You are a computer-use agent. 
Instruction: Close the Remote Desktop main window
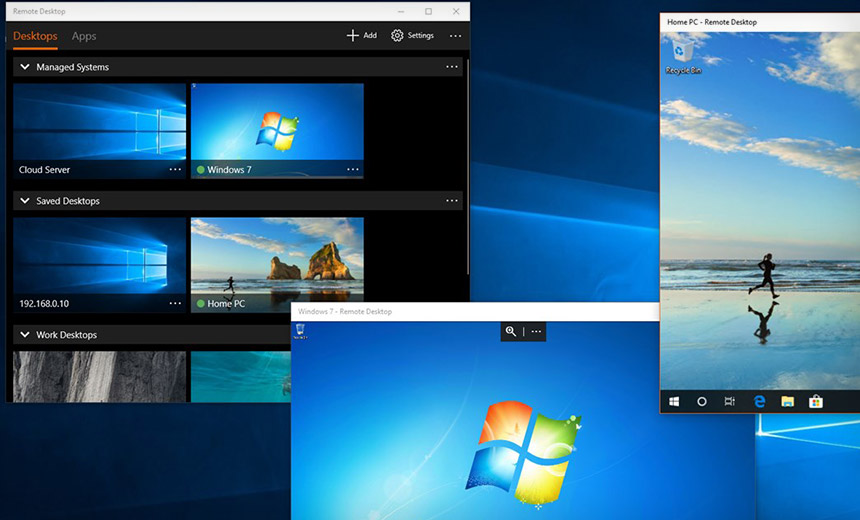click(456, 12)
